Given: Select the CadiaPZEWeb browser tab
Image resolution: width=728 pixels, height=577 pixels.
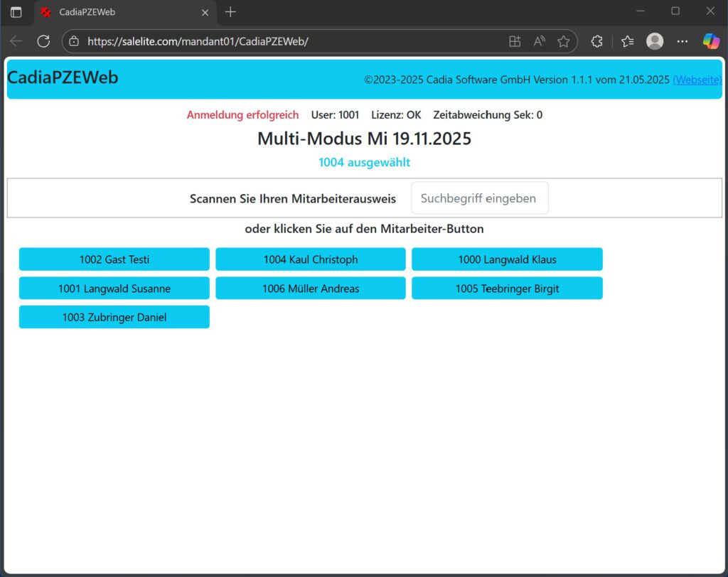Looking at the screenshot, I should point(114,12).
